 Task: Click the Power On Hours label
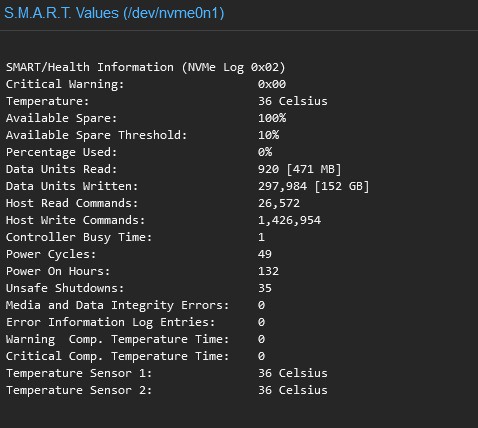click(x=58, y=271)
